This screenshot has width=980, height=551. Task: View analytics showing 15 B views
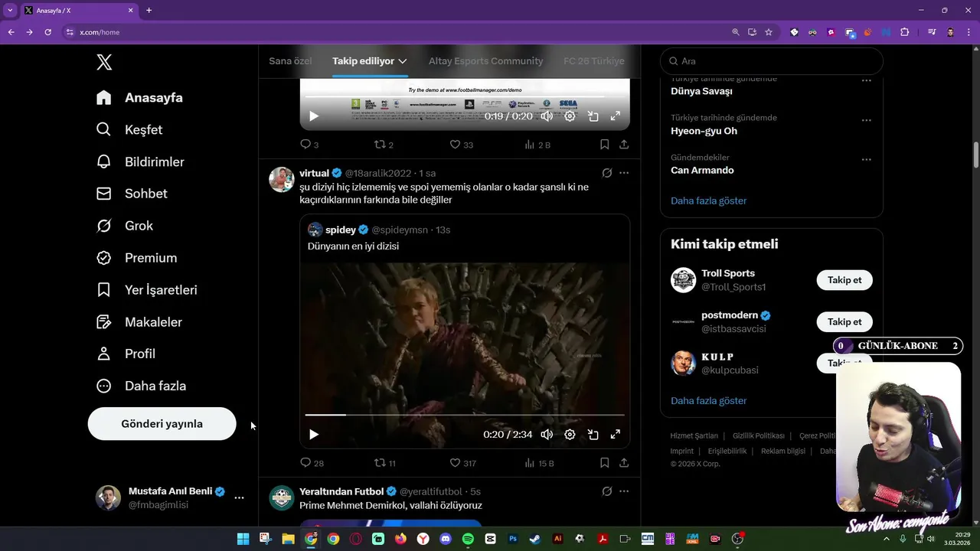click(x=539, y=463)
